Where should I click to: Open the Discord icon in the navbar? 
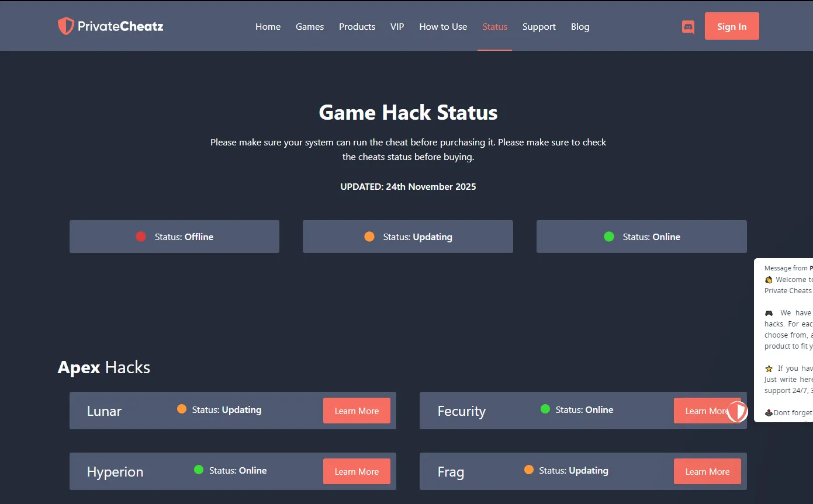688,26
